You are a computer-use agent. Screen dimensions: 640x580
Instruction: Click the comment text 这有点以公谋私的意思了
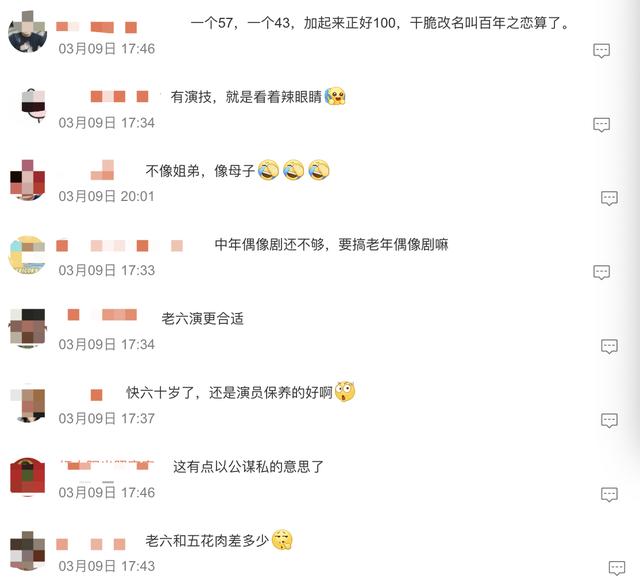pos(248,467)
